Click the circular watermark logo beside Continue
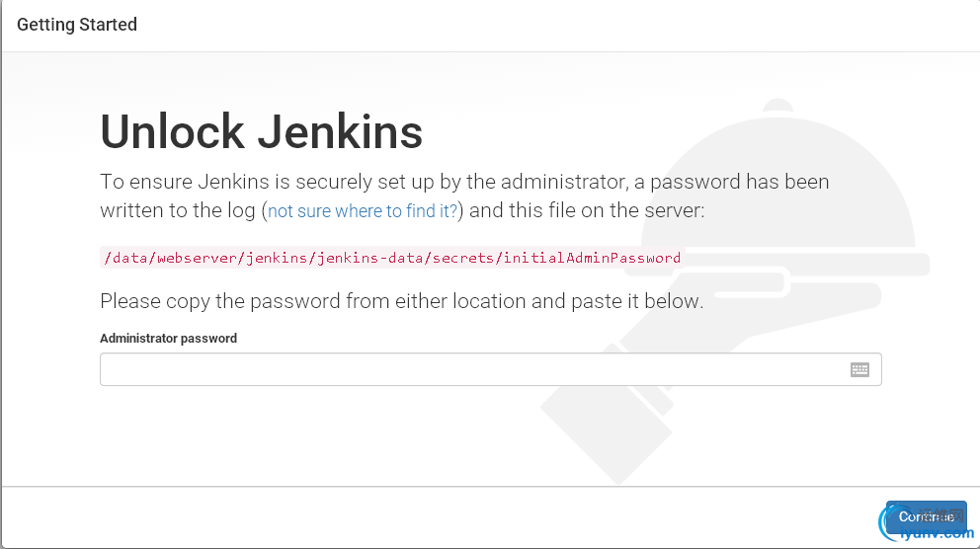This screenshot has width=980, height=549. pyautogui.click(x=891, y=522)
